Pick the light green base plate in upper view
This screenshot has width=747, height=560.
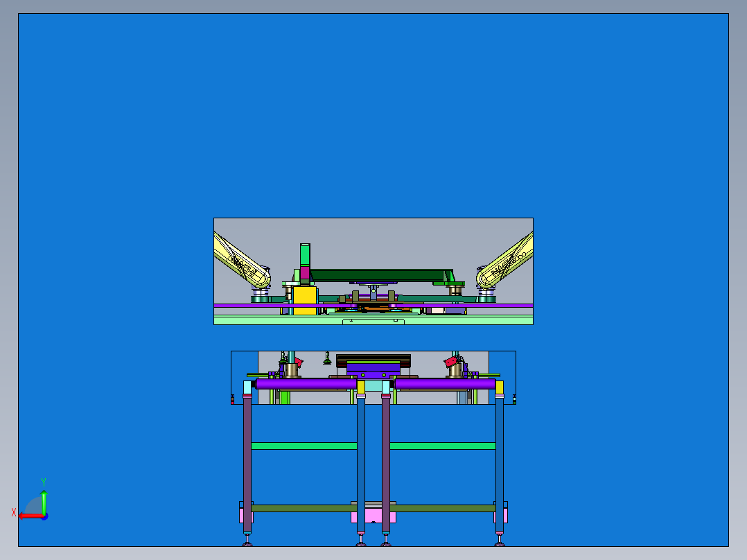point(373,320)
